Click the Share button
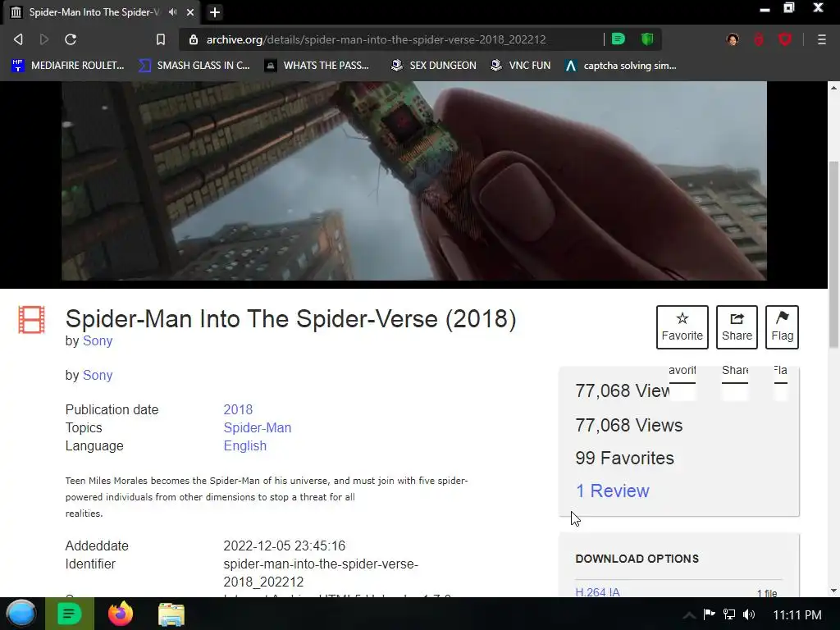This screenshot has width=840, height=630. (x=737, y=326)
